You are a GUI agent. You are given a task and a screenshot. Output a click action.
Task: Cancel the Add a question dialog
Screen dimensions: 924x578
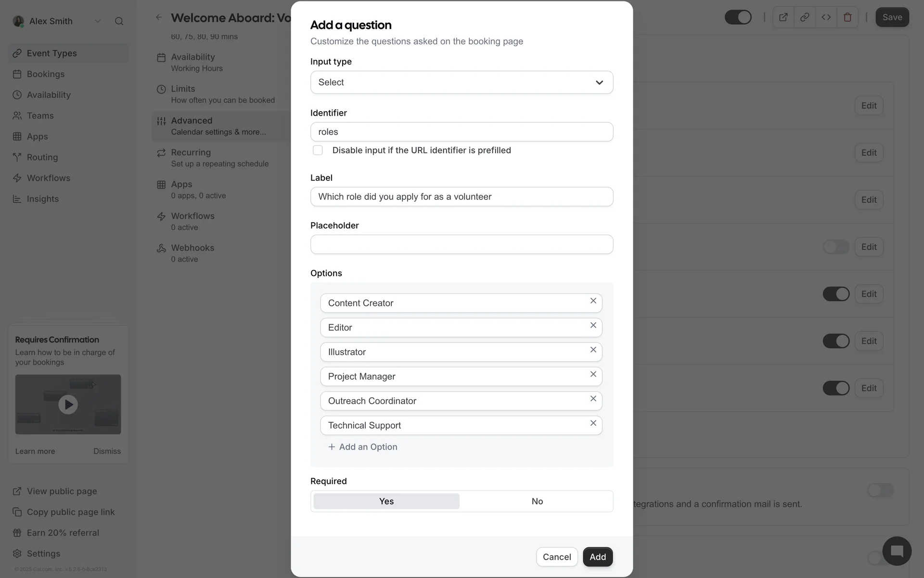pyautogui.click(x=556, y=557)
